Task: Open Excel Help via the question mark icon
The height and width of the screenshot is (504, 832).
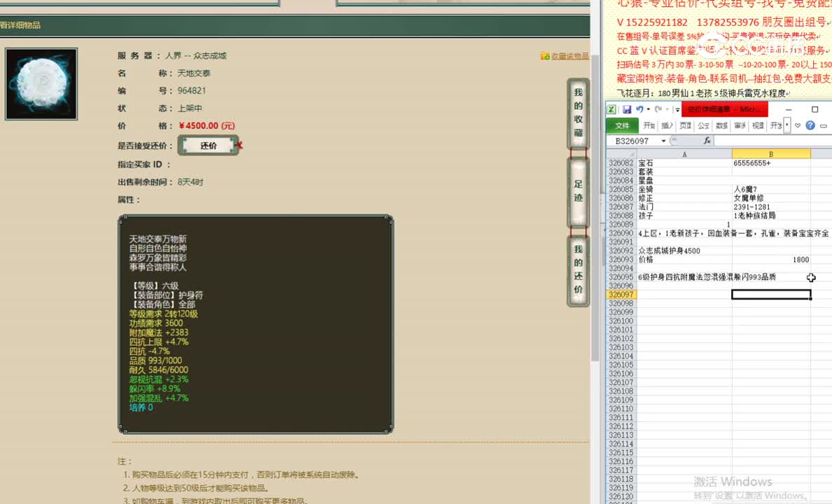Action: tap(811, 126)
